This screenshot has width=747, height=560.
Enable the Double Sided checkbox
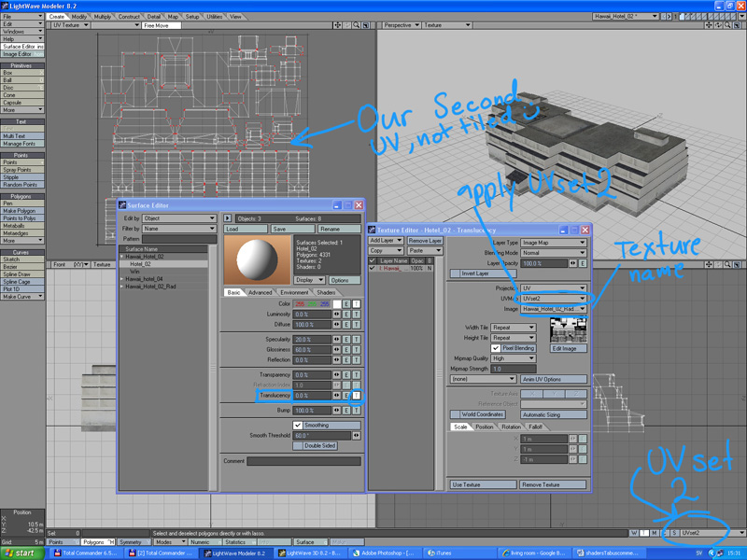click(x=298, y=446)
